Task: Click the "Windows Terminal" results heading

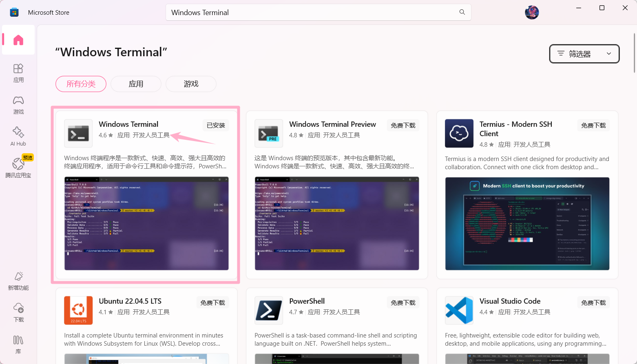Action: click(x=111, y=52)
